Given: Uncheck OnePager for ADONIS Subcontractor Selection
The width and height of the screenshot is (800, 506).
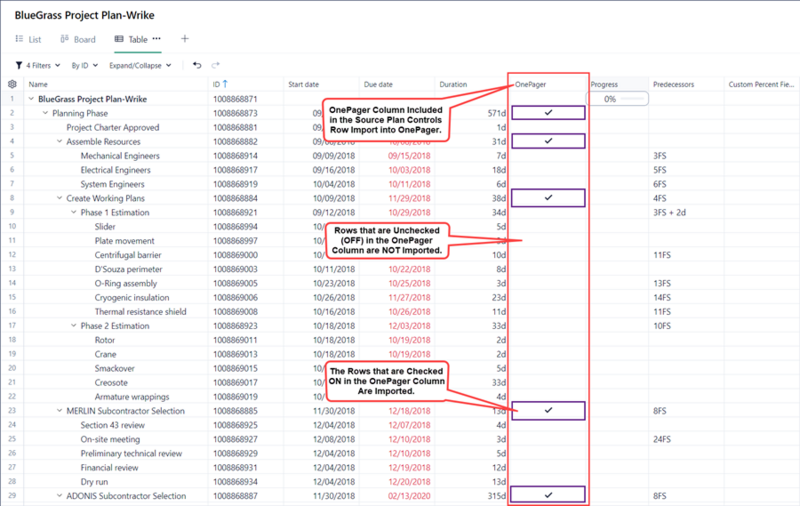Looking at the screenshot, I should click(x=548, y=495).
